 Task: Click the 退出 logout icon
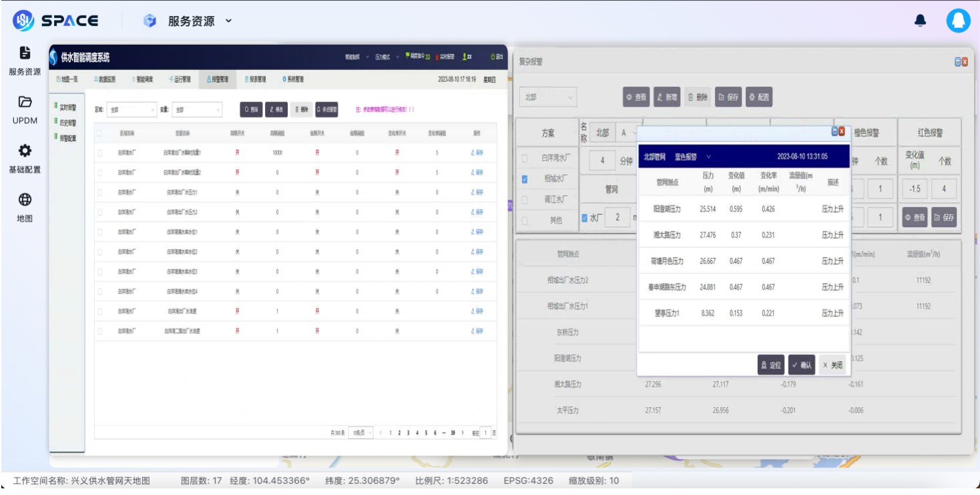pos(496,57)
